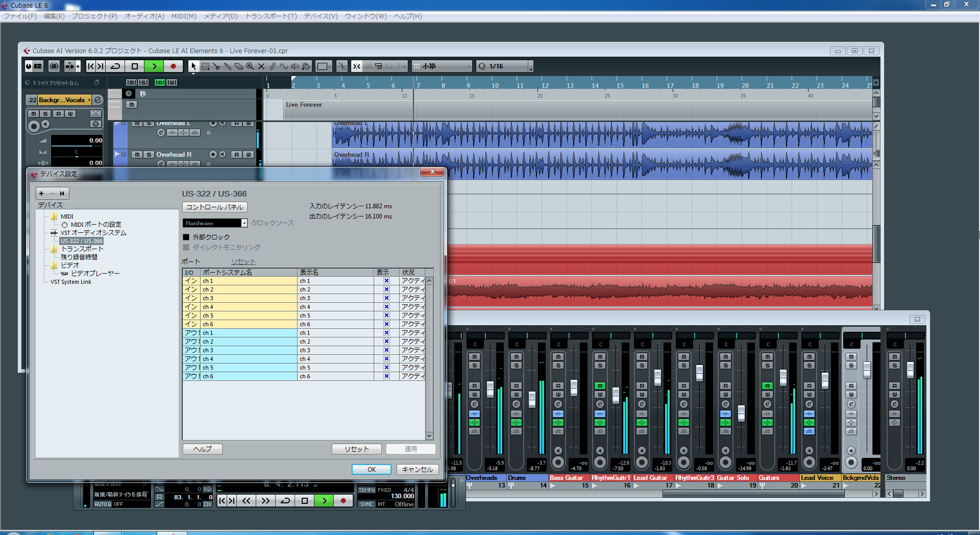Solo the Lead Voice mixer channel
The image size is (980, 535).
click(810, 366)
